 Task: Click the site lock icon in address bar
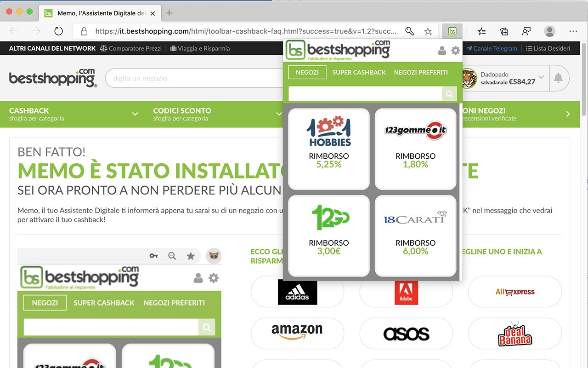coord(84,31)
